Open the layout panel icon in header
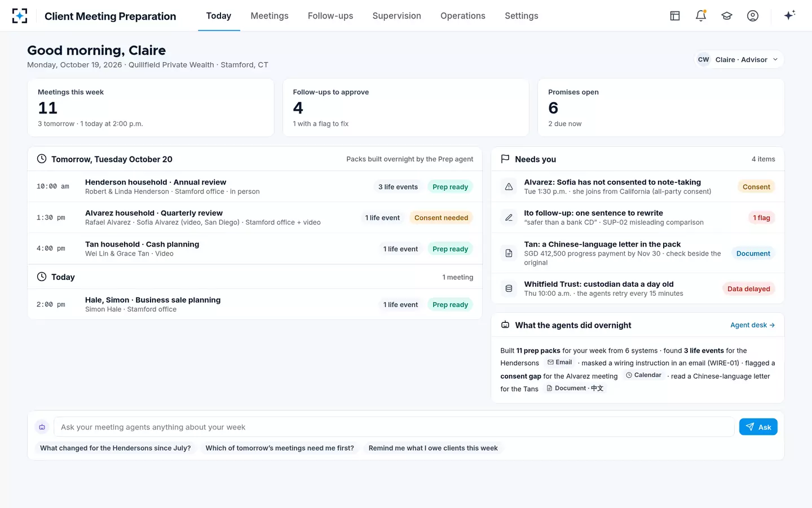812x508 pixels. [675, 16]
